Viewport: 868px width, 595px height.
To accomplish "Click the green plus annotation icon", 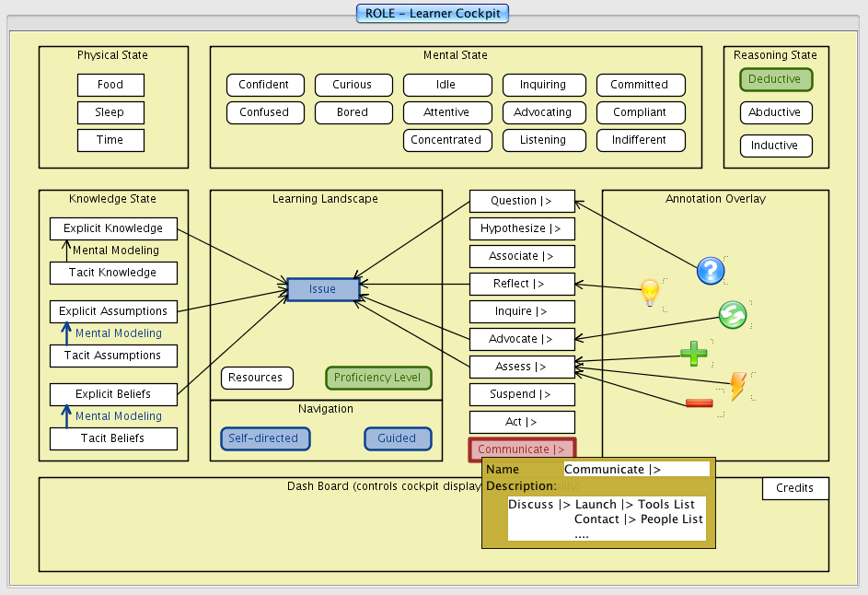I will [693, 353].
